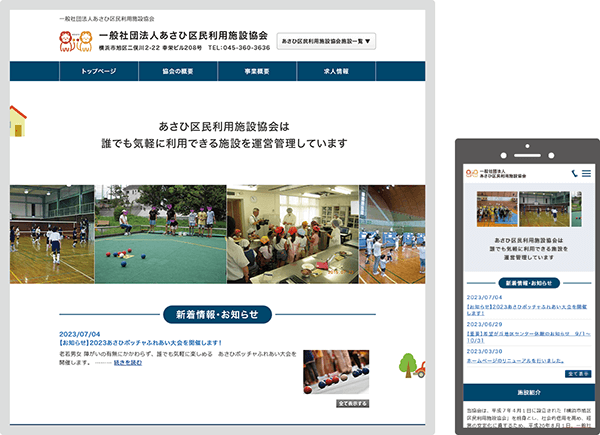
Task: Open the hamburger menu in mobile view
Action: pos(586,173)
